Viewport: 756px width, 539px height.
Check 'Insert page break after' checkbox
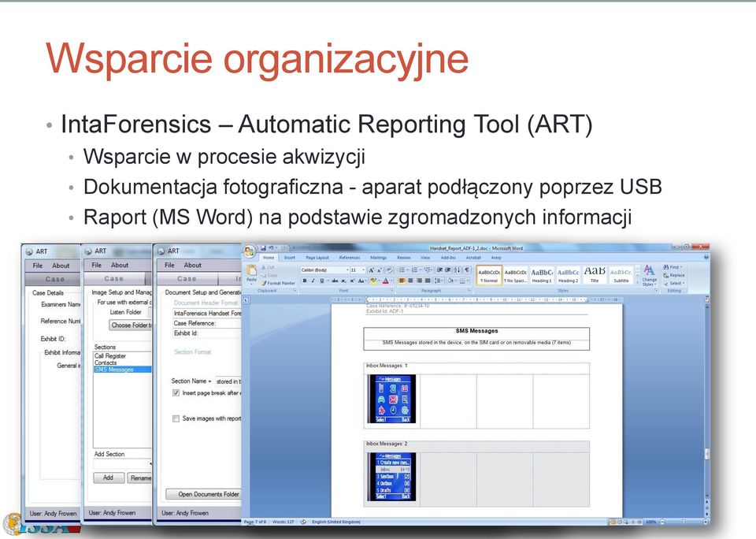point(176,392)
